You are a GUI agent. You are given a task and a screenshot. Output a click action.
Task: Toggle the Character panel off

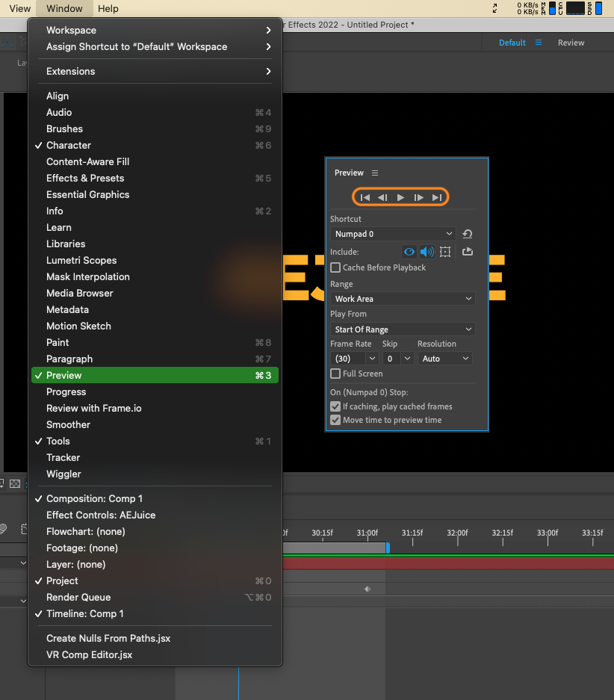(x=155, y=146)
